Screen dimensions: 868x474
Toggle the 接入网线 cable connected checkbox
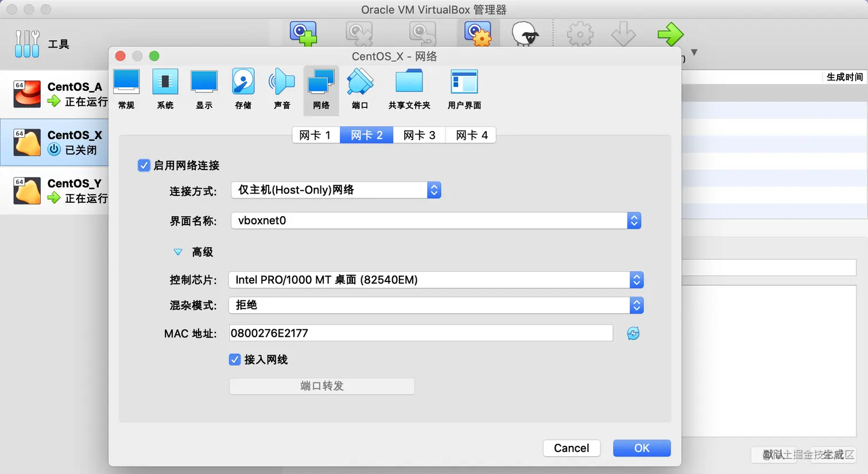click(x=235, y=360)
